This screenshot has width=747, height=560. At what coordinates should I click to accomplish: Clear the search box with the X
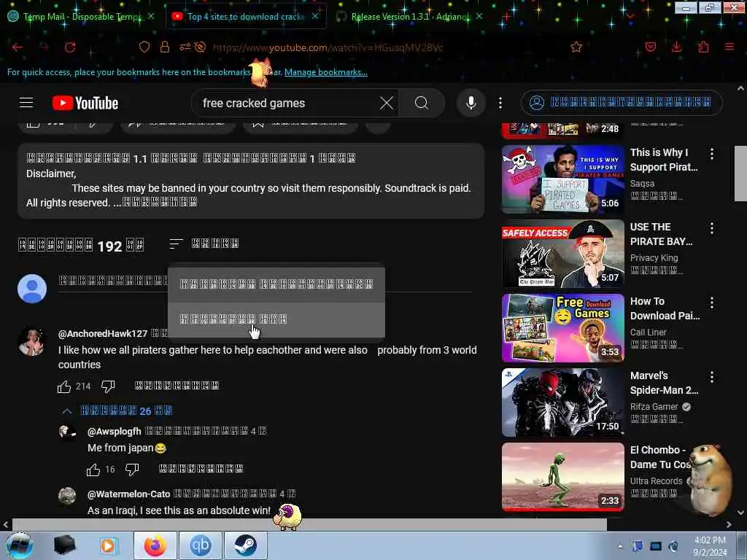(x=387, y=103)
